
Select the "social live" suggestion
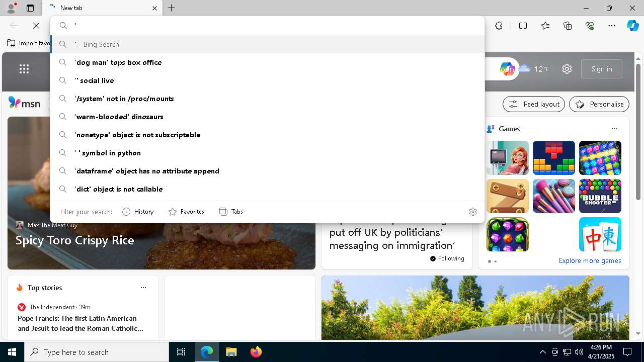267,80
